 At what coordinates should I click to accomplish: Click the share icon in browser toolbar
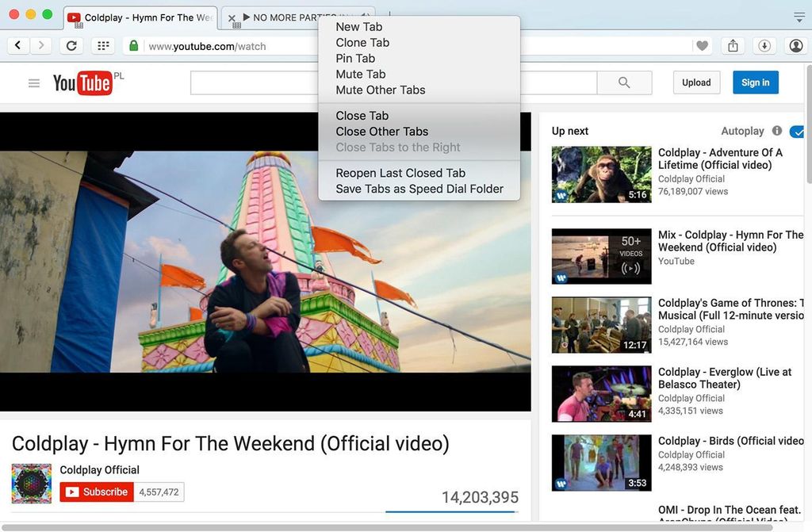(x=733, y=46)
